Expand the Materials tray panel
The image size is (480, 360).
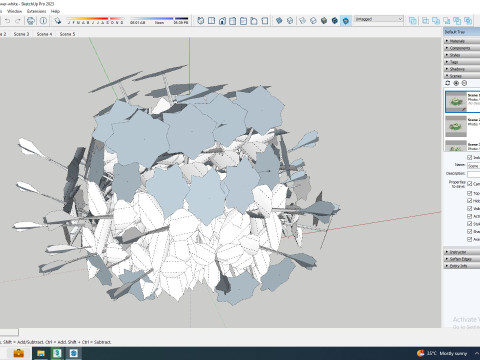coord(462,41)
